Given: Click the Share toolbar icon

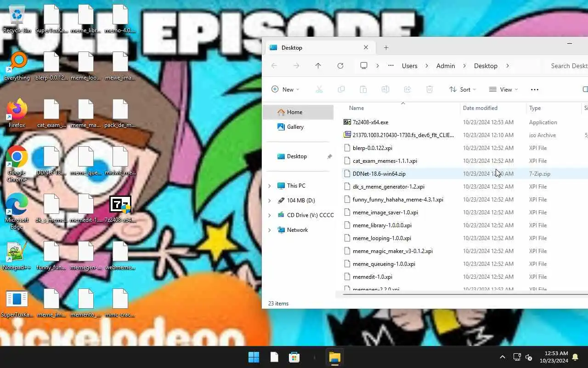Looking at the screenshot, I should click(x=407, y=89).
